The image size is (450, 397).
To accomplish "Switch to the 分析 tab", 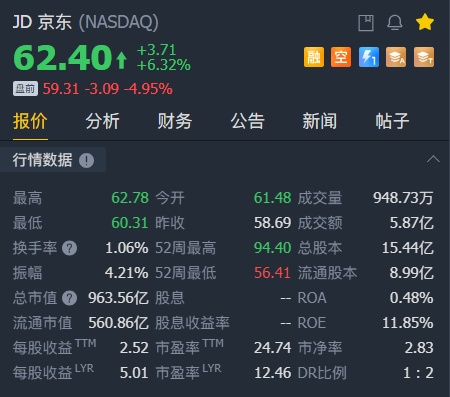I will coord(103,121).
